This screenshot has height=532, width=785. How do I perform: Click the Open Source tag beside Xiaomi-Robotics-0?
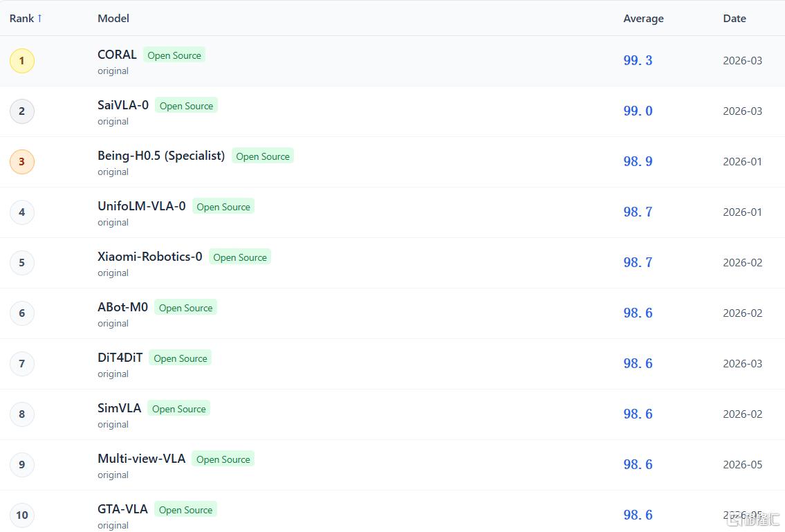(240, 257)
